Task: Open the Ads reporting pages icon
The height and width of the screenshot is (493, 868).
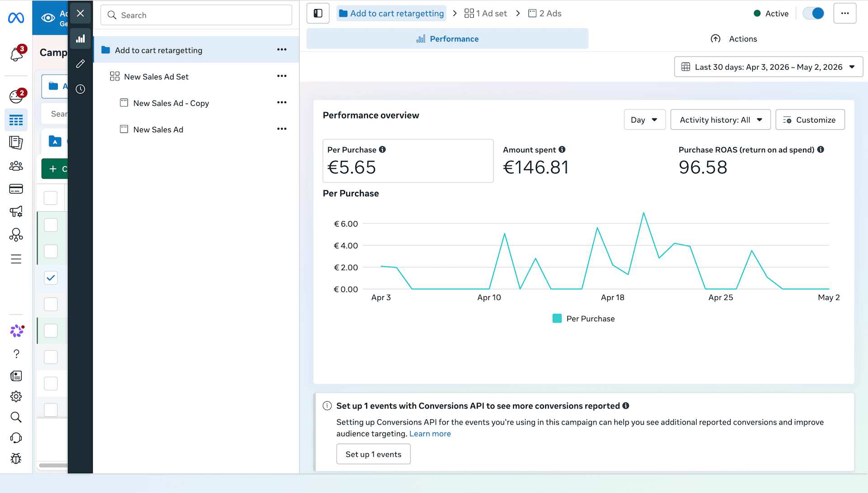Action: pos(16,142)
